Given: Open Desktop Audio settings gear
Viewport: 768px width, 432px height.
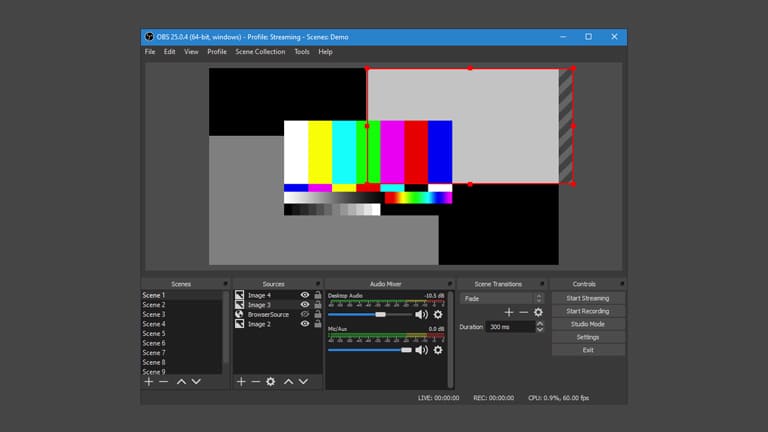Looking at the screenshot, I should (438, 314).
